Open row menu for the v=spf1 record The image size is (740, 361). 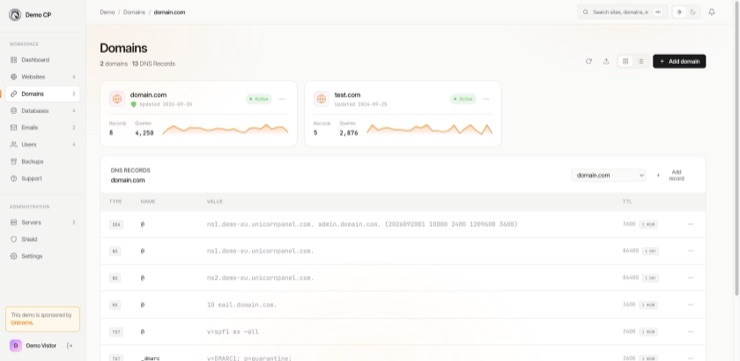pos(690,332)
